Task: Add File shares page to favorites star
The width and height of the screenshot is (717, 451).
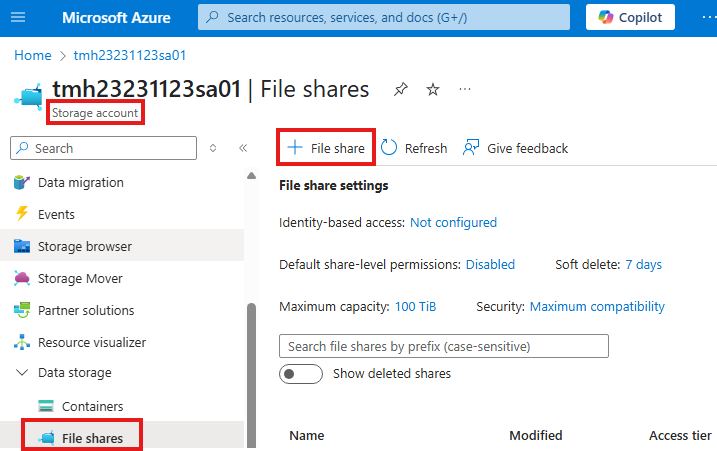Action: (x=433, y=89)
